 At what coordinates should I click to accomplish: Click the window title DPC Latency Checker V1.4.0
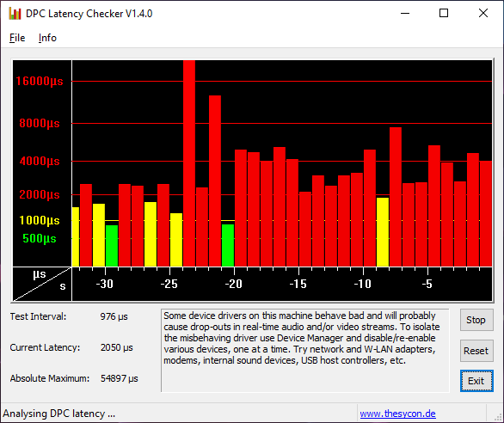89,14
